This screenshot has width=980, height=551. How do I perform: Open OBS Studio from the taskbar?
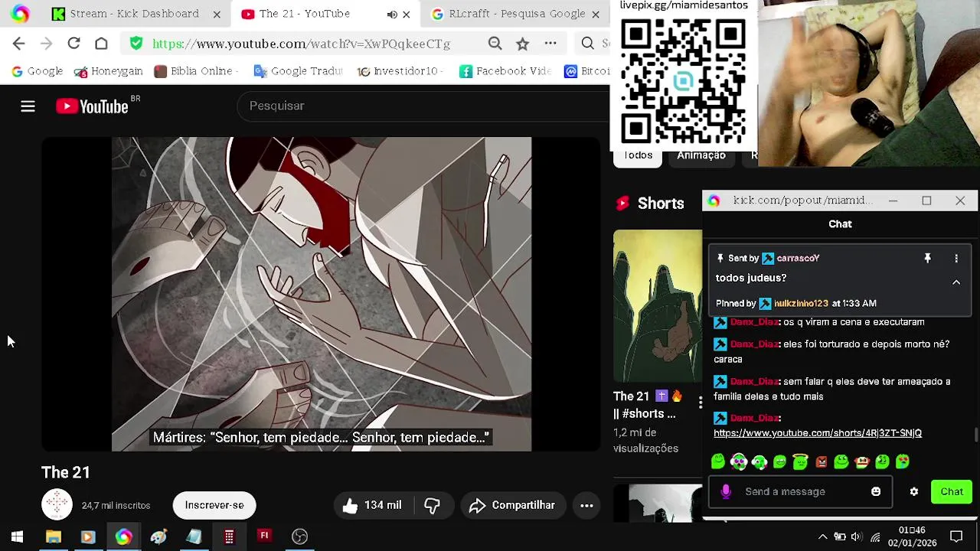pos(299,537)
